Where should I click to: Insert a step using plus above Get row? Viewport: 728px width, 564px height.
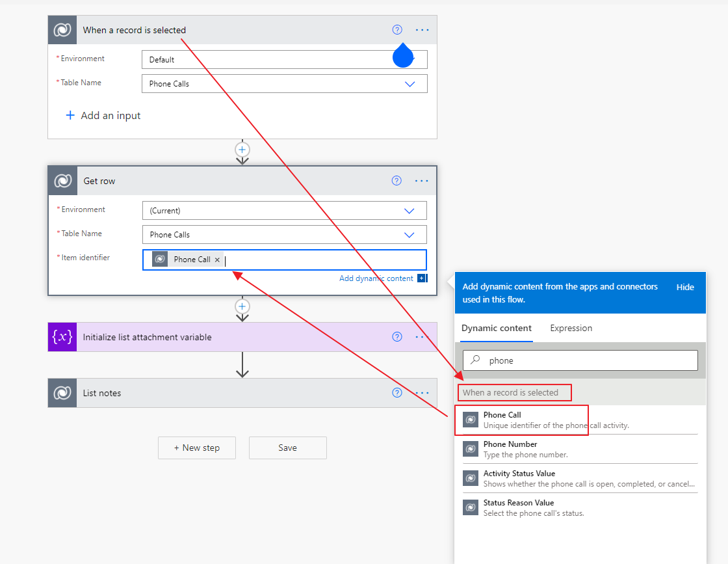pos(242,150)
